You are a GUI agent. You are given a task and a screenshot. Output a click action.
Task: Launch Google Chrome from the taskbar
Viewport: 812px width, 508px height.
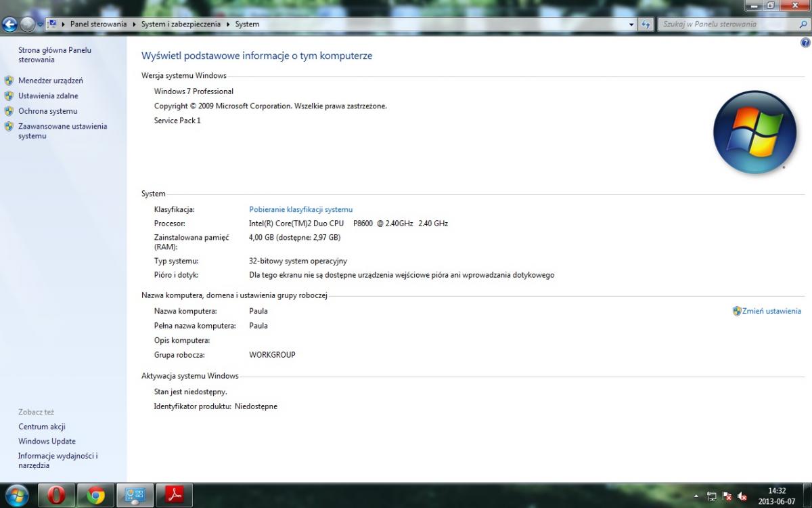[95, 496]
